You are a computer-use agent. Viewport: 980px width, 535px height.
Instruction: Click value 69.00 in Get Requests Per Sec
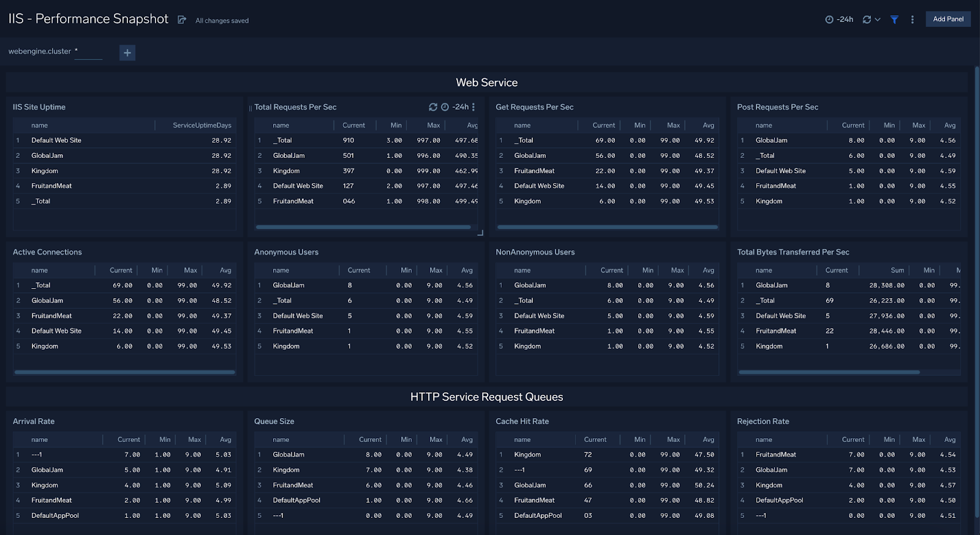tap(605, 140)
